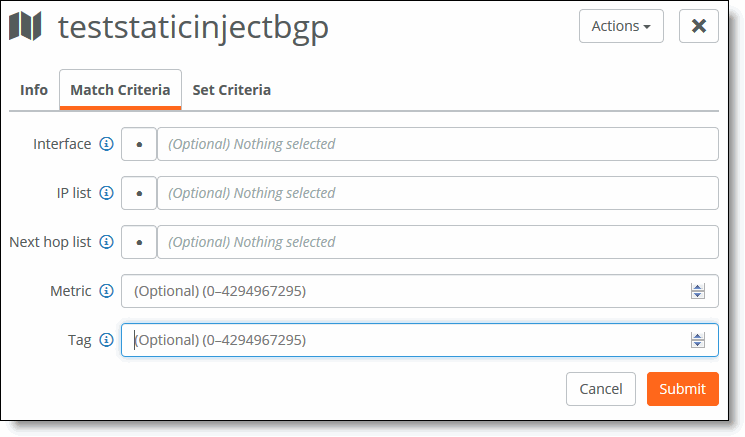Show info tooltip for Tag
Image resolution: width=745 pixels, height=437 pixels.
tap(106, 340)
